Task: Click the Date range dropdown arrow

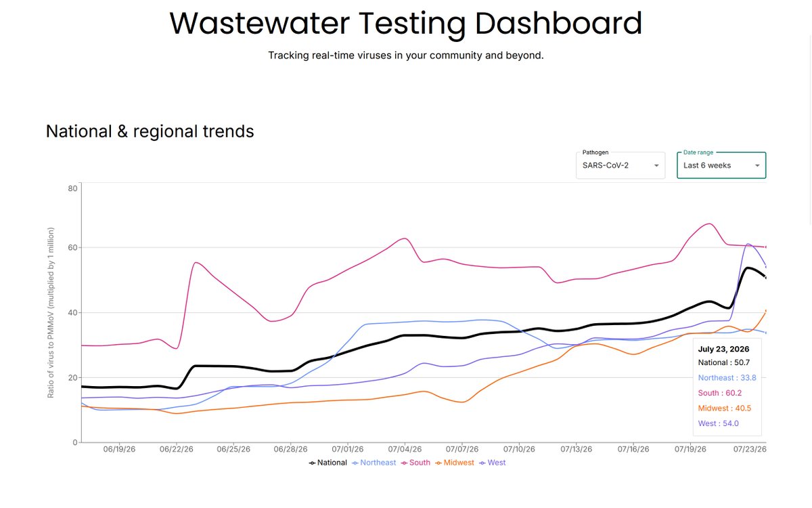Action: point(757,166)
